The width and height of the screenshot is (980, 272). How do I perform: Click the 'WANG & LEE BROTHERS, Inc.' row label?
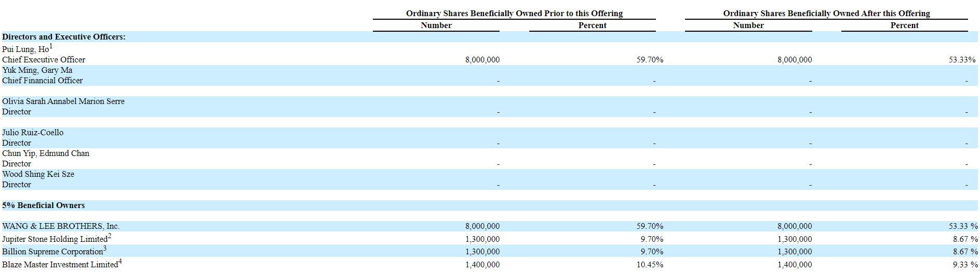pos(61,226)
